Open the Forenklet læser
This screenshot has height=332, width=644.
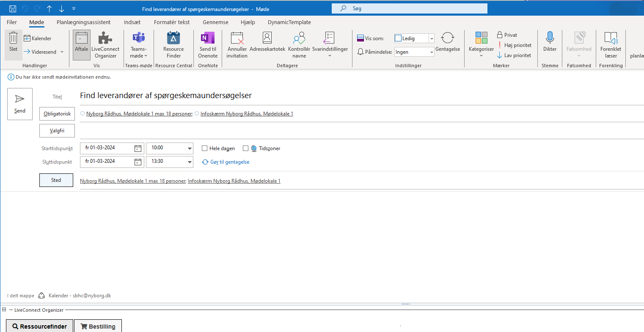[x=611, y=39]
